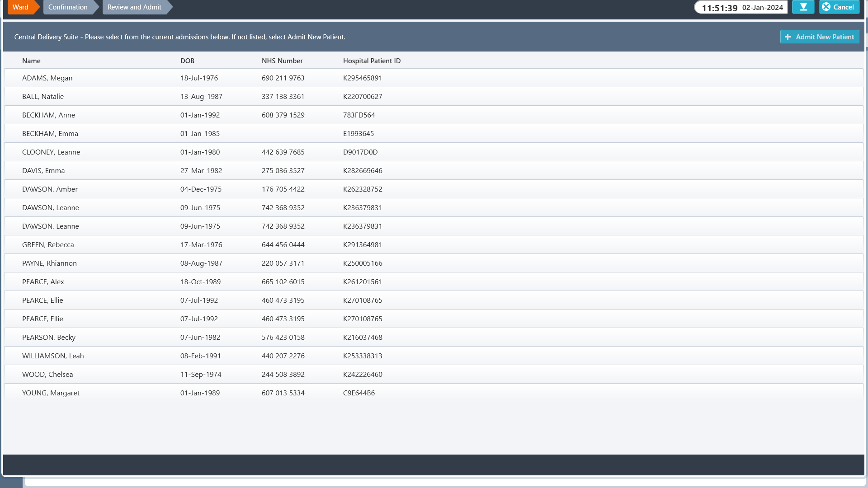The height and width of the screenshot is (488, 868).
Task: Click NHS number 337 138 3361
Action: pos(283,96)
